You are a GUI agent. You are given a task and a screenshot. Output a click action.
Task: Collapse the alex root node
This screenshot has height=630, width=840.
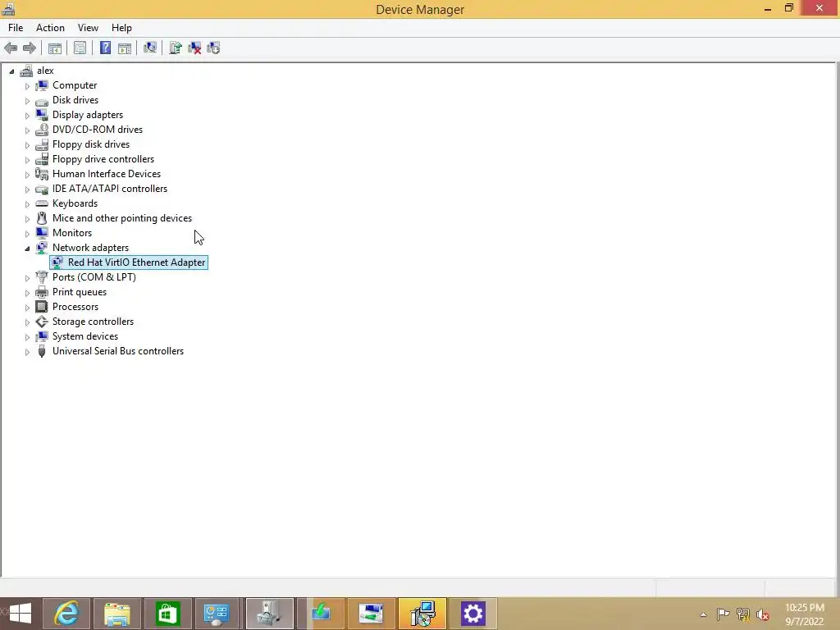pos(11,71)
